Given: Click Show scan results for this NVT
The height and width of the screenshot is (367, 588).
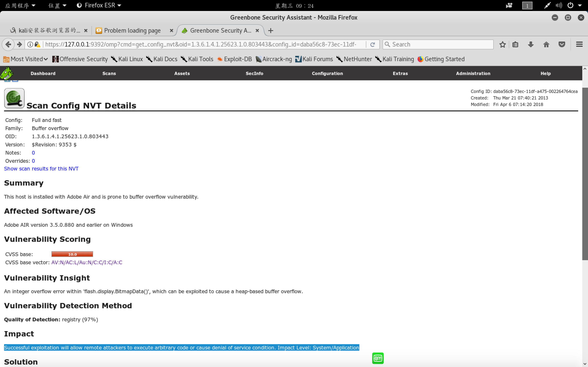Looking at the screenshot, I should pyautogui.click(x=41, y=169).
